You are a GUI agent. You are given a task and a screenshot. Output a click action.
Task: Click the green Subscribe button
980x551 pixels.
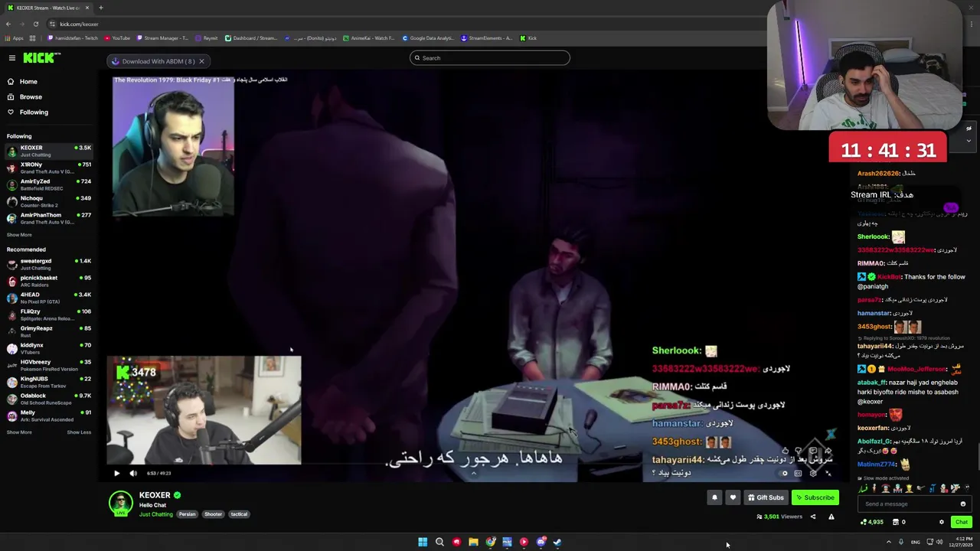pyautogui.click(x=815, y=497)
